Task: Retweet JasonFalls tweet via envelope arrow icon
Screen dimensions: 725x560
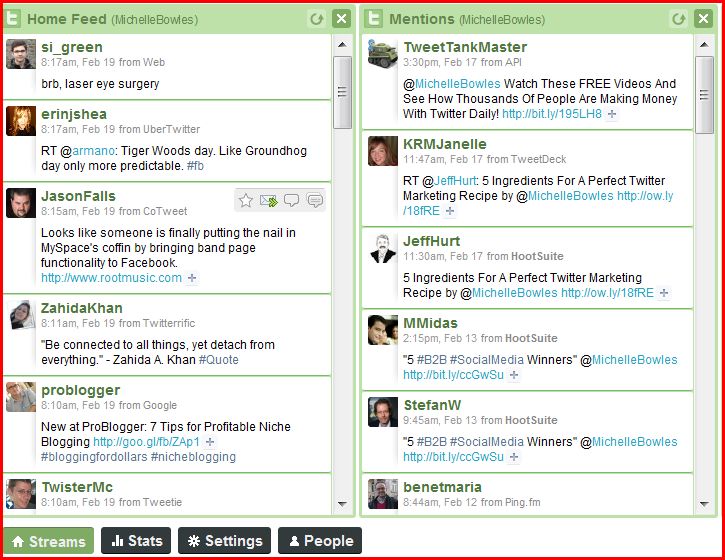Action: [x=269, y=201]
